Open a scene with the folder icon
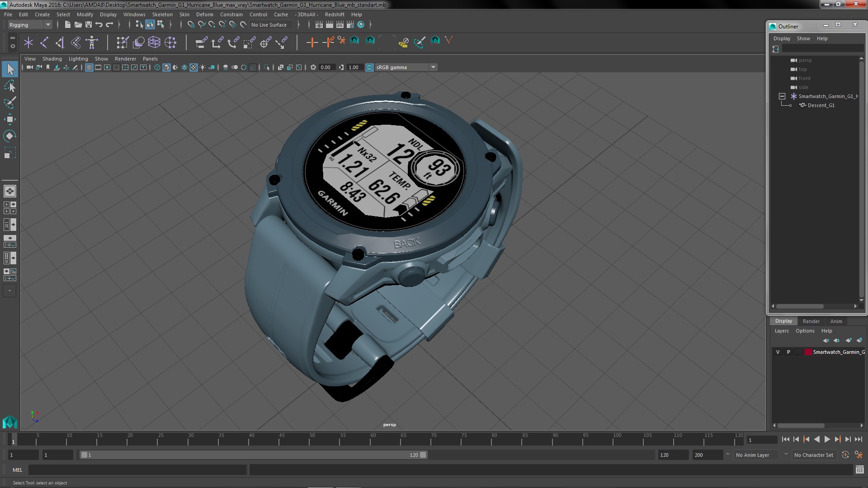This screenshot has height=488, width=868. [78, 25]
